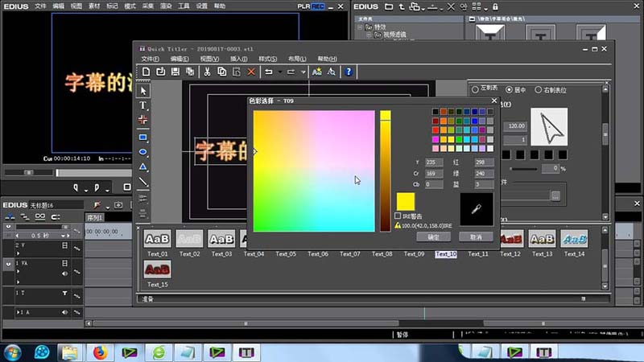Open the timeline scale 0.5 秒 dropdown
Viewport: 644px width, 362px height.
click(64, 236)
